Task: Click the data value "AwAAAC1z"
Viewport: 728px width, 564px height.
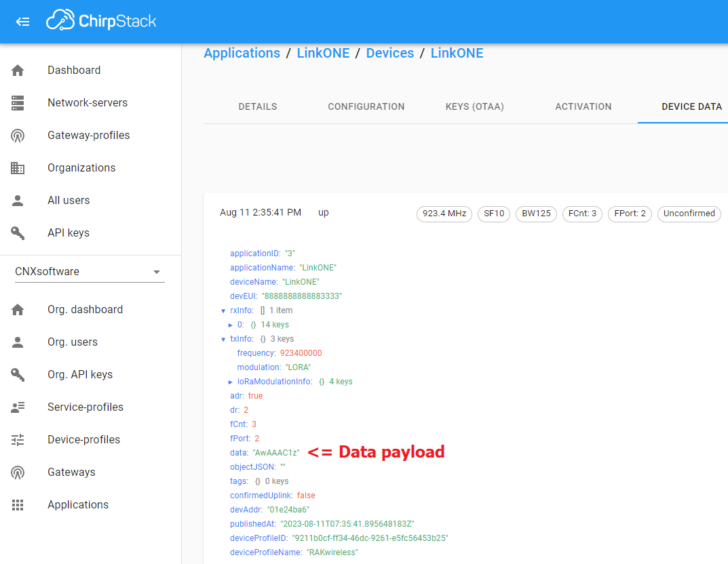Action: tap(276, 453)
